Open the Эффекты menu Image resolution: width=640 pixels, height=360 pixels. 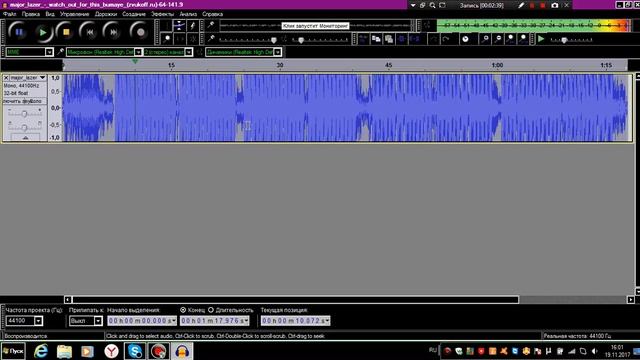(x=162, y=14)
